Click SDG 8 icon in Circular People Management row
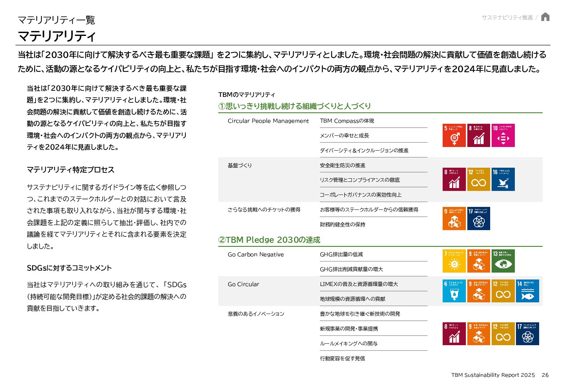Screen dimensions: 566x392 pyautogui.click(x=479, y=135)
